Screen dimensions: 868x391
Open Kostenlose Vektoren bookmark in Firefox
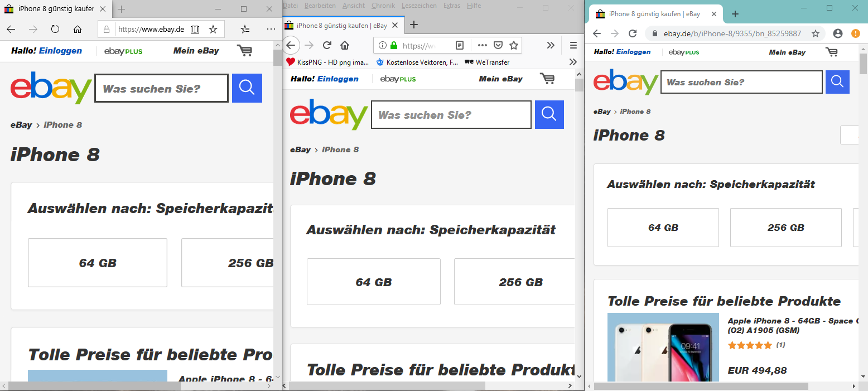point(417,62)
